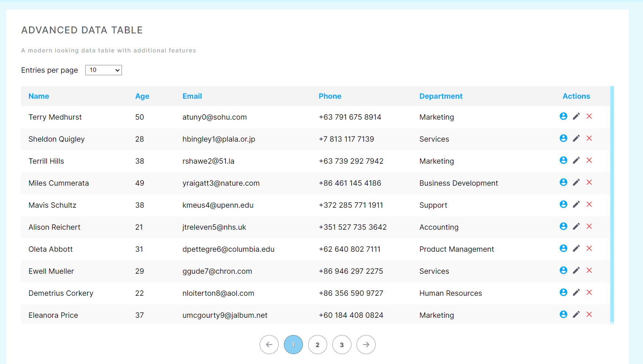Jump to page 3
This screenshot has width=643, height=364.
tap(342, 345)
